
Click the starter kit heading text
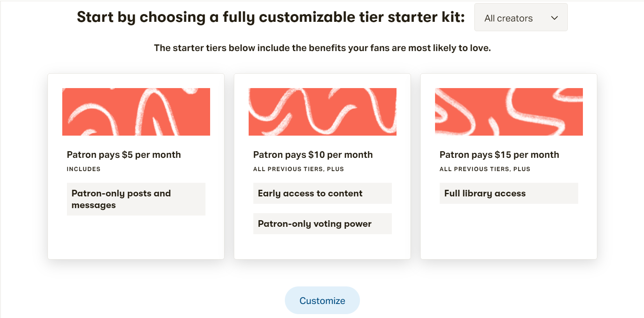271,17
